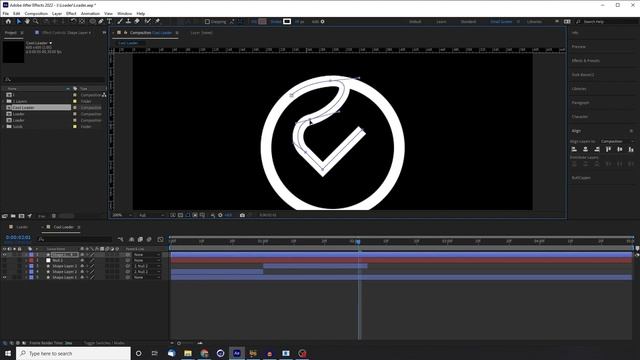Expand the Cool Loader name dropdown arrow

(51, 43)
